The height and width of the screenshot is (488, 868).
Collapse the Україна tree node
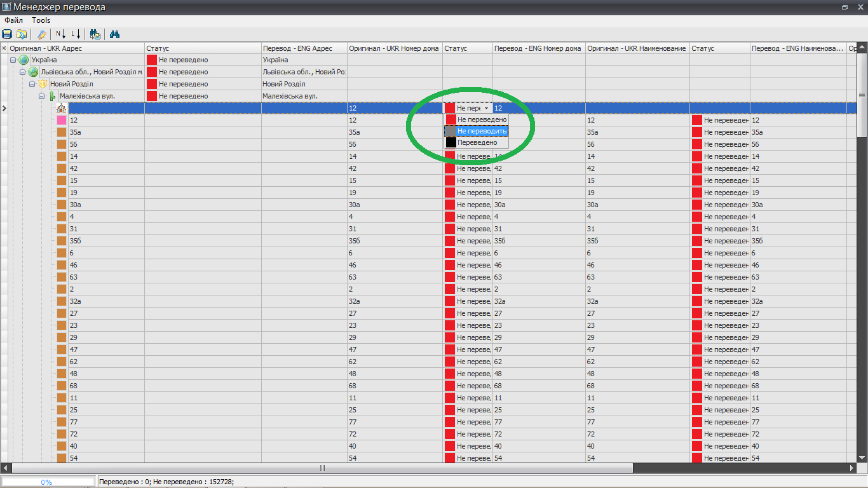pyautogui.click(x=13, y=60)
